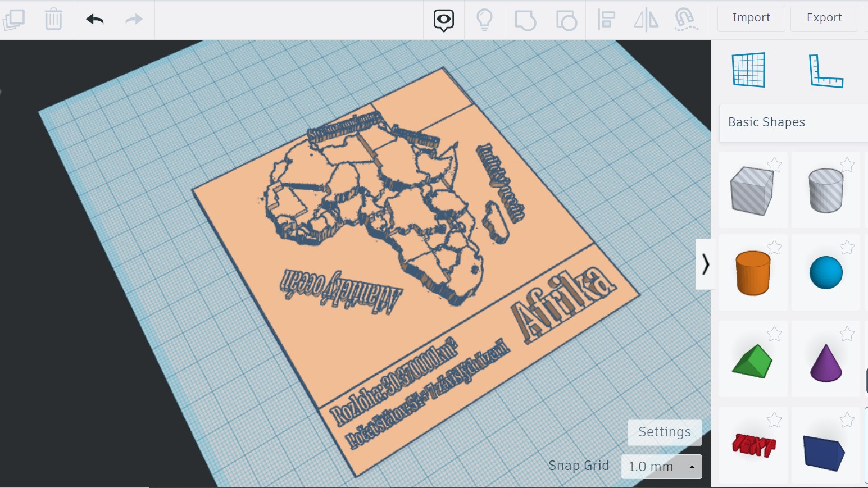Click the Show All lightbulb icon
868x488 pixels.
tap(484, 20)
